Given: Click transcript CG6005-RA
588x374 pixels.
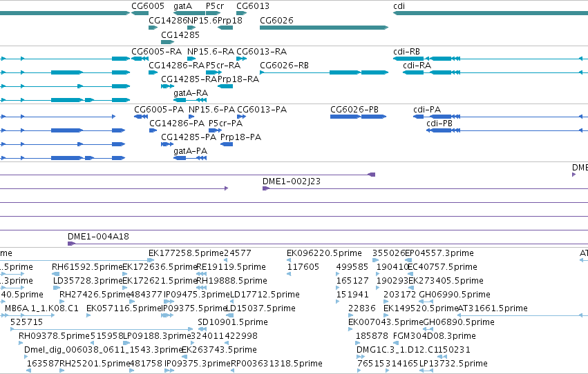Looking at the screenshot, I should pyautogui.click(x=156, y=51).
